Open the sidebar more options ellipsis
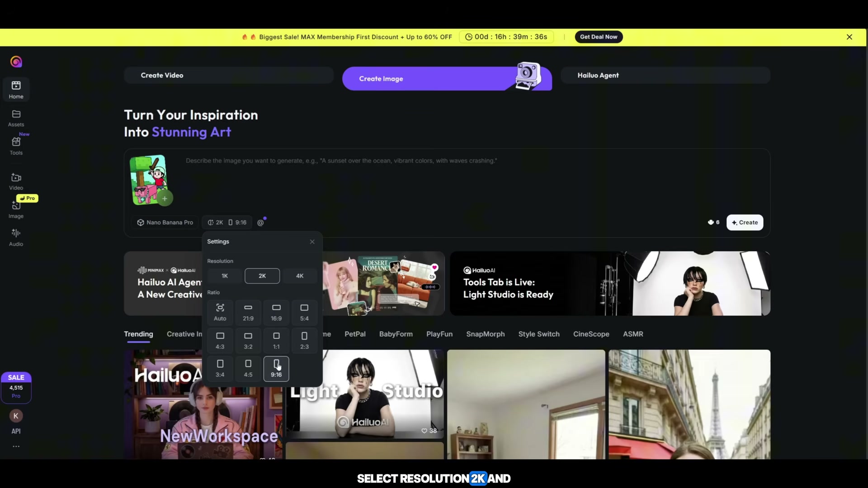Image resolution: width=868 pixels, height=488 pixels. pyautogui.click(x=16, y=446)
